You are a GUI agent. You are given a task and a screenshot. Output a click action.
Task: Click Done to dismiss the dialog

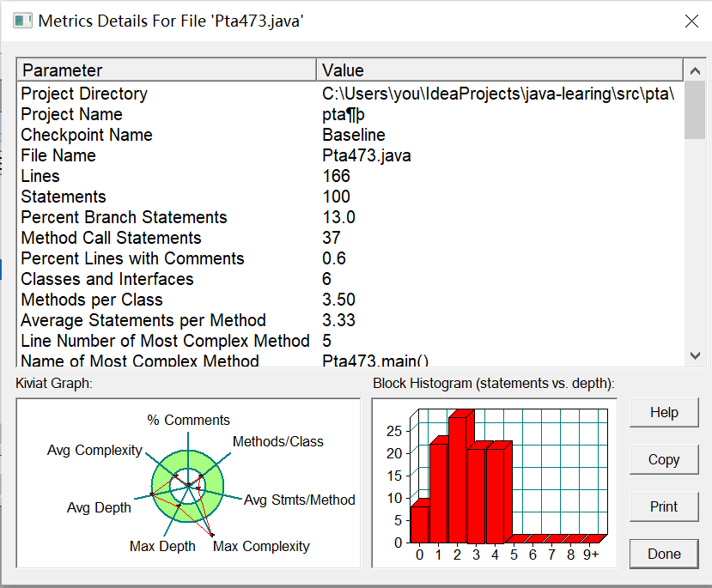click(663, 554)
